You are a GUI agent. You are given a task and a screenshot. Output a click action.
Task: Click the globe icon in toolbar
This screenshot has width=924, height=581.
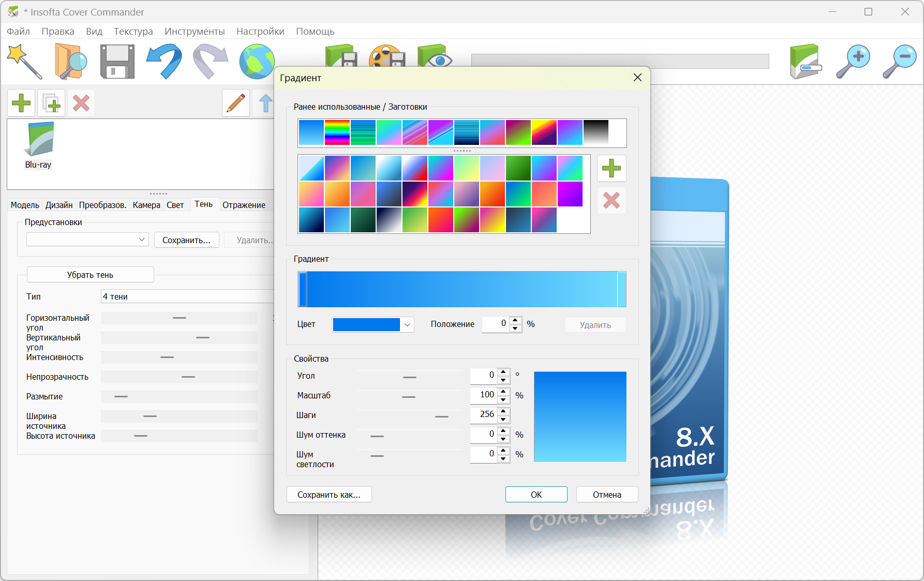tap(257, 61)
